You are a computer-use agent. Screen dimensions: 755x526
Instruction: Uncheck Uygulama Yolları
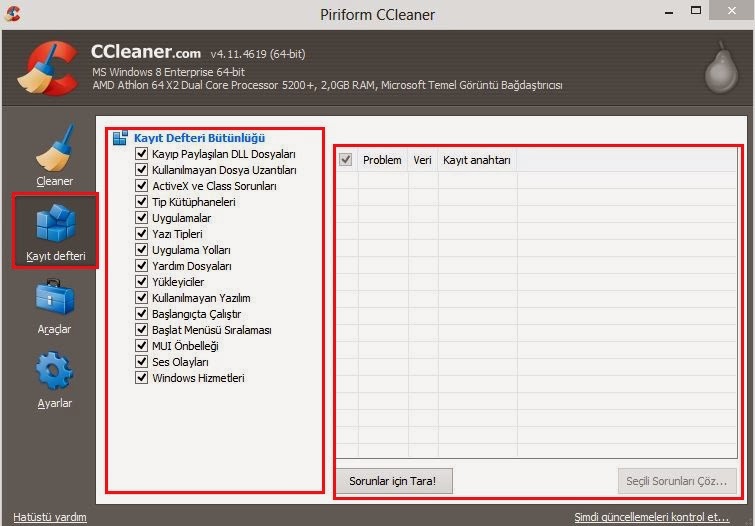[x=141, y=250]
